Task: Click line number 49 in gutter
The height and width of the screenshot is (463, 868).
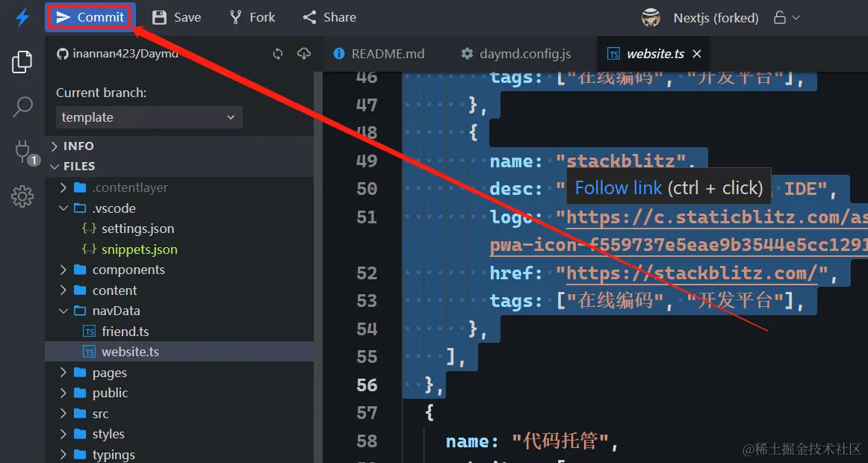Action: tap(367, 161)
